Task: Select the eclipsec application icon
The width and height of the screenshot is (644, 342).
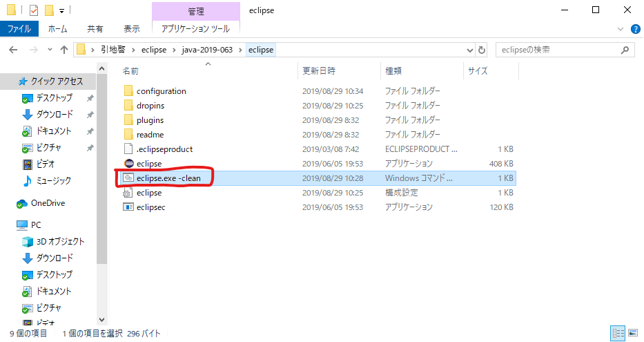Action: pos(128,207)
